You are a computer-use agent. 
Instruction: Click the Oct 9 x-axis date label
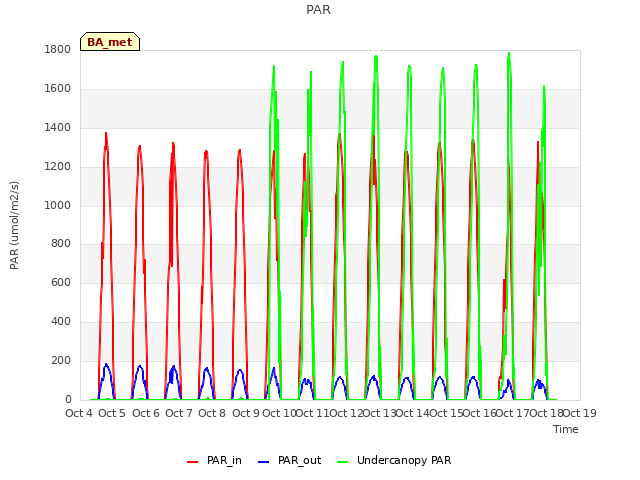(x=246, y=413)
